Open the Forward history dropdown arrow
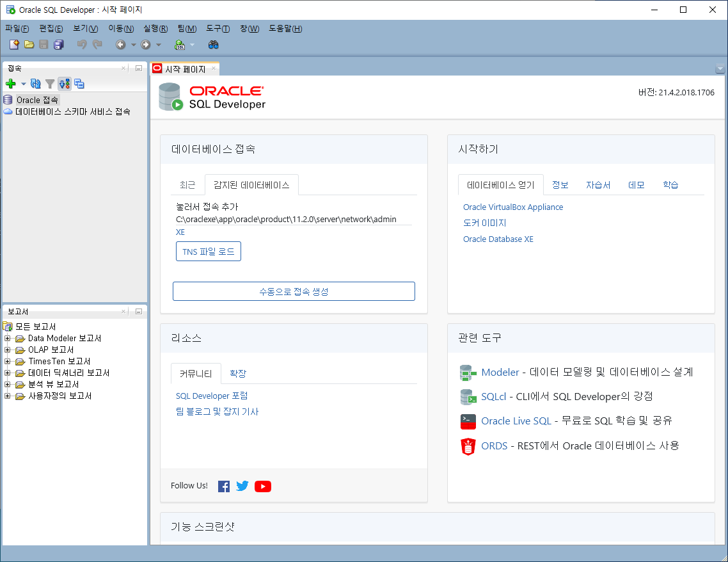Screen dimensions: 728x562 (x=159, y=45)
